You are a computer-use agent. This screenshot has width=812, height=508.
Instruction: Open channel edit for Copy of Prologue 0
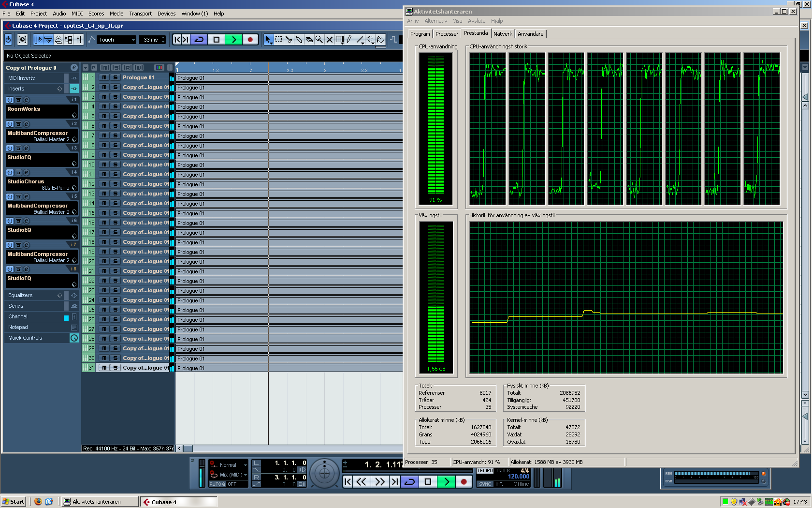[x=74, y=68]
